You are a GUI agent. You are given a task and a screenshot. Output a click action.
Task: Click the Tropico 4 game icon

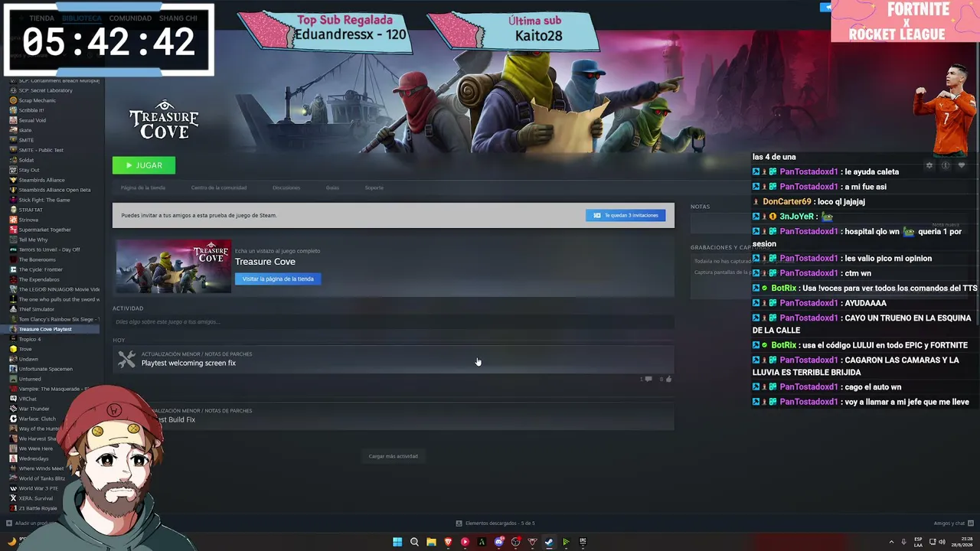pos(13,339)
